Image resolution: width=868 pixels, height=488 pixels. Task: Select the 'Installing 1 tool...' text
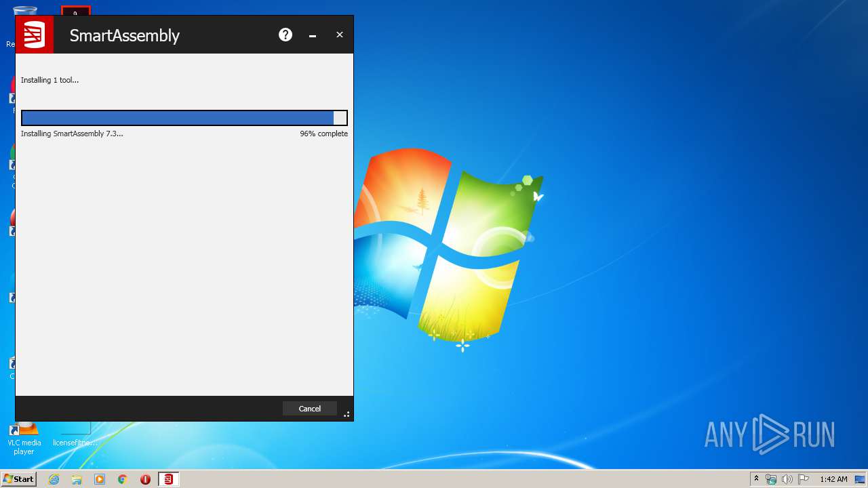tap(50, 80)
